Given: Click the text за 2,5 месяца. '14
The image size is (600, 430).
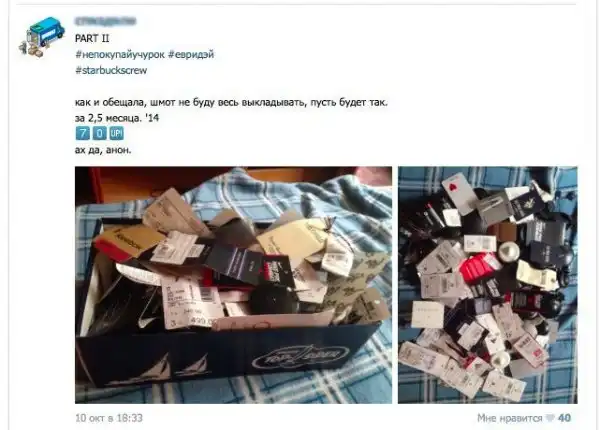Looking at the screenshot, I should click(x=117, y=118).
